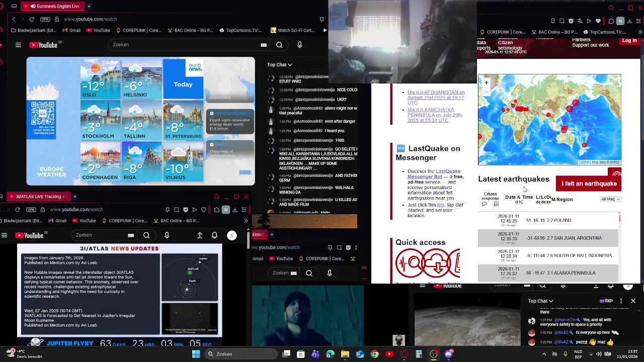Image resolution: width=644 pixels, height=362 pixels.
Task: Toggle system microphone icon in tray
Action: pos(566,354)
